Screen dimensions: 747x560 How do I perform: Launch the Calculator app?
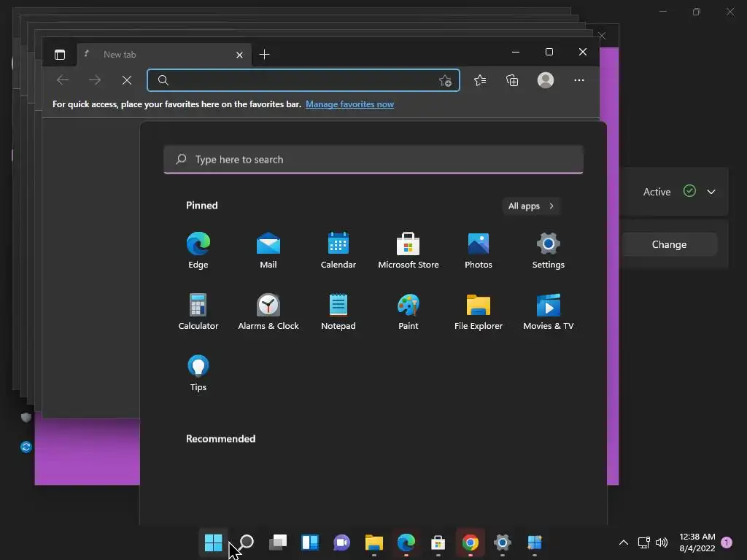click(x=198, y=312)
